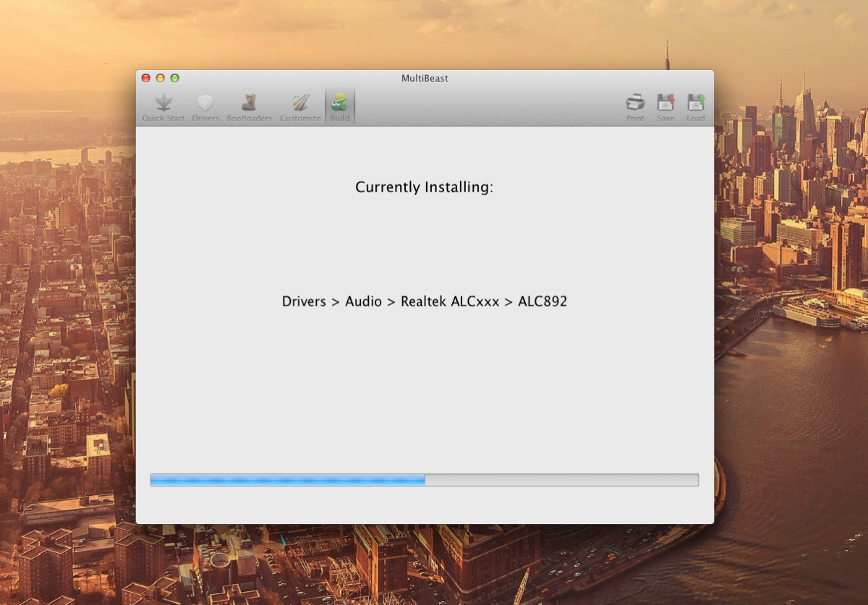Open the Quick Start toolbar section

(163, 108)
